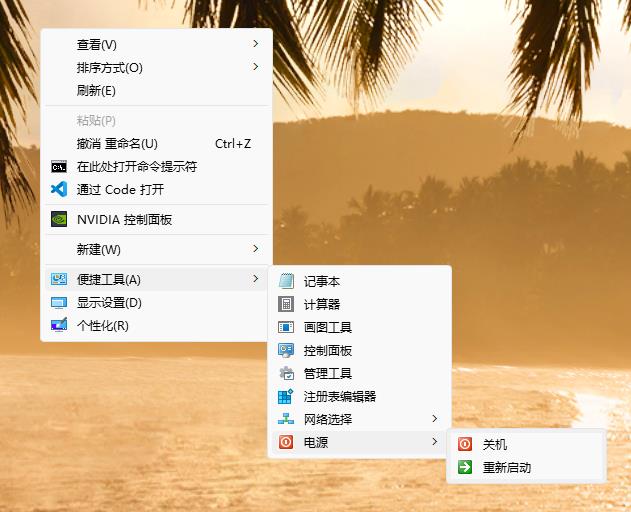
Task: Select Open command prompt here (在此处打开命令提示符)
Action: [x=136, y=167]
